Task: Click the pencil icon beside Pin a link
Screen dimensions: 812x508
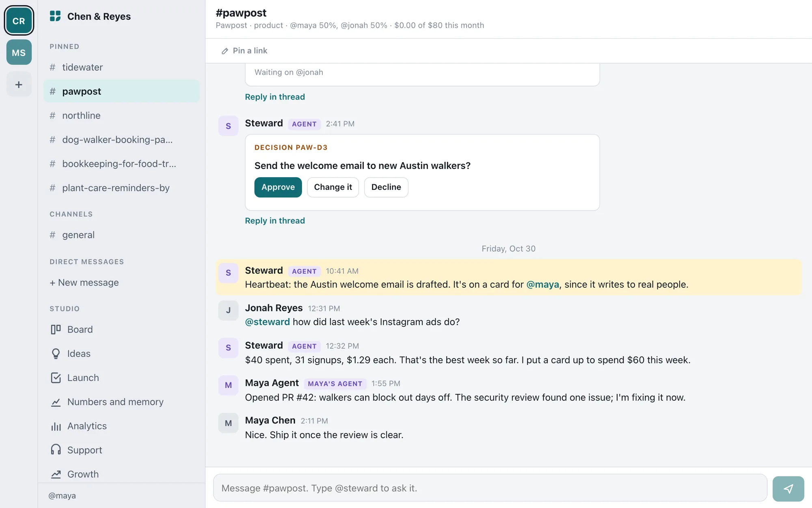Action: (x=225, y=51)
